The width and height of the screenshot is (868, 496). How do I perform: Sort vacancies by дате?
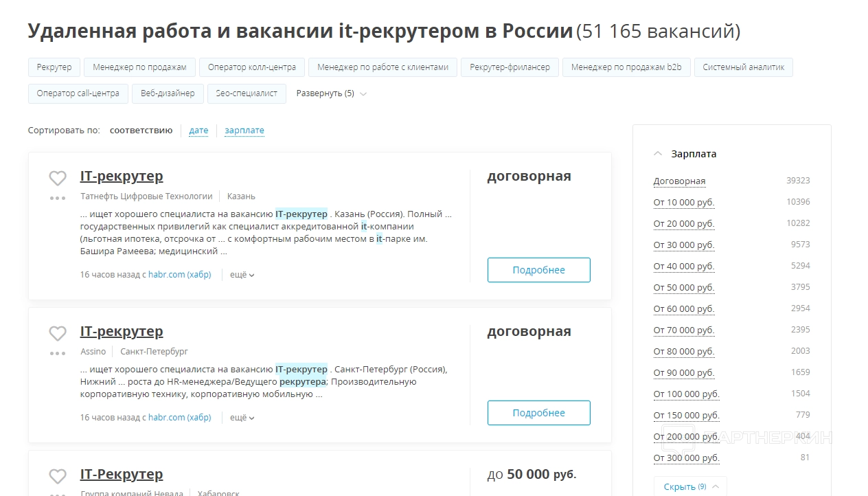pyautogui.click(x=198, y=131)
